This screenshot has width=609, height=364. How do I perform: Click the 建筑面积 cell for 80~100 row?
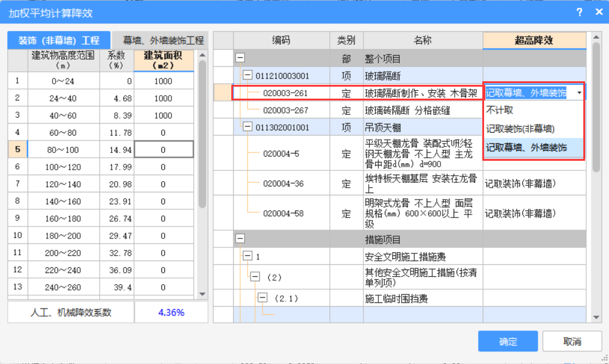pyautogui.click(x=163, y=149)
